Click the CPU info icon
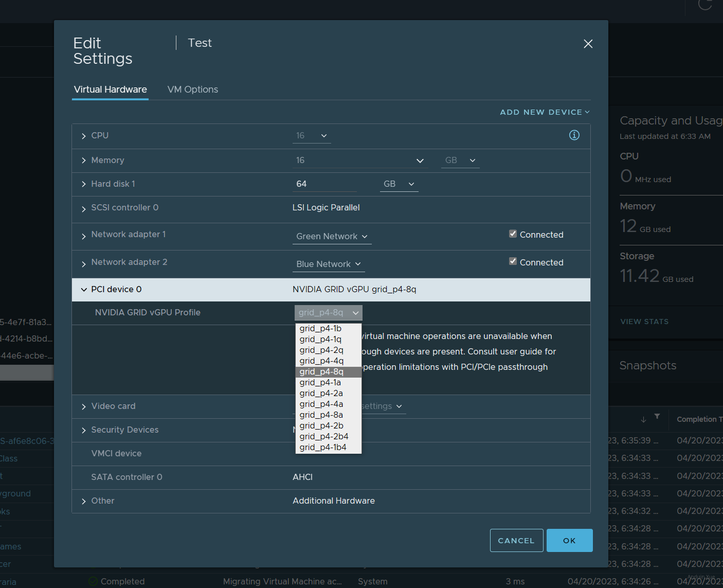Screen dimensions: 723x588 point(574,135)
